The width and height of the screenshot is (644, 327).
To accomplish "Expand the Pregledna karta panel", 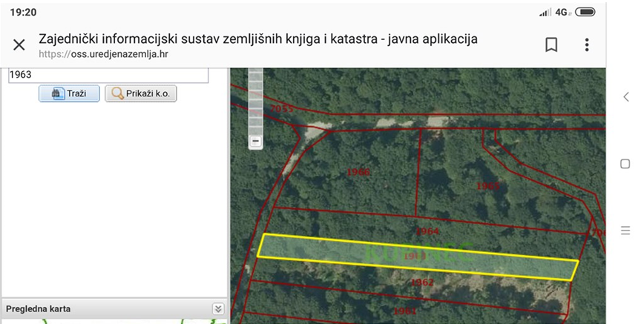I will [217, 309].
